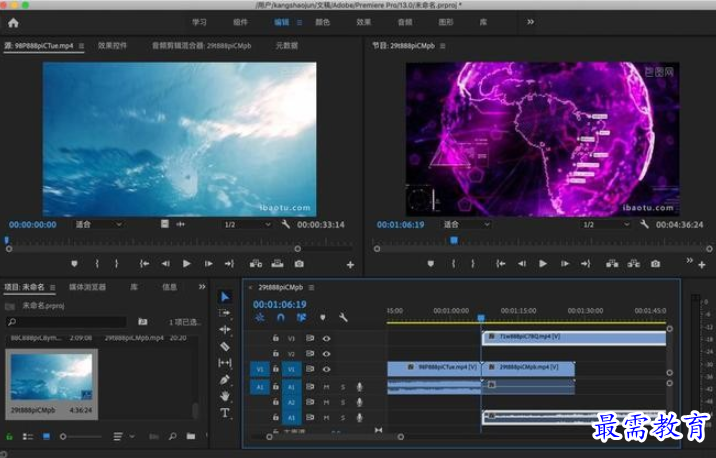Open Source monitor zoom level dropdown

99,224
